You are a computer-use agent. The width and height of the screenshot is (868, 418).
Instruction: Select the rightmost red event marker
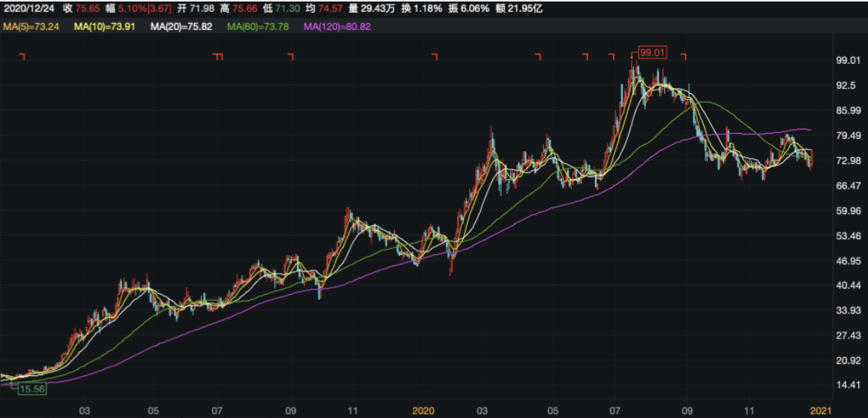(684, 56)
